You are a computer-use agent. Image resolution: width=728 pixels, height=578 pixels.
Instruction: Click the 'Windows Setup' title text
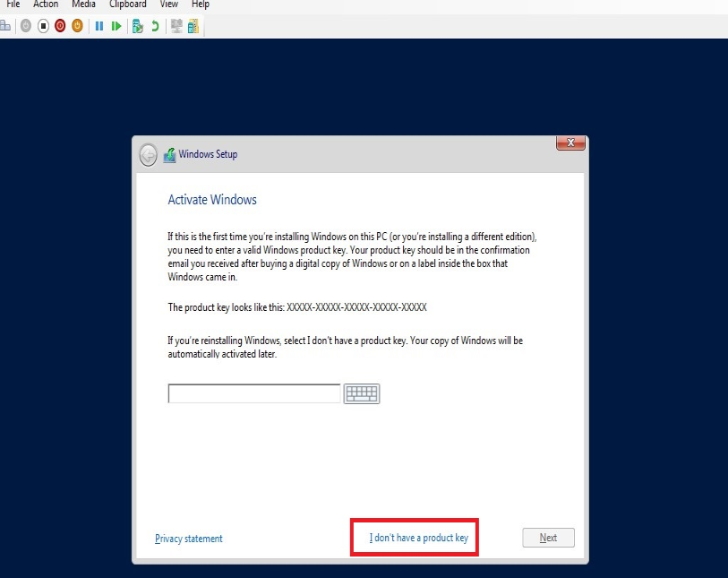pyautogui.click(x=208, y=154)
